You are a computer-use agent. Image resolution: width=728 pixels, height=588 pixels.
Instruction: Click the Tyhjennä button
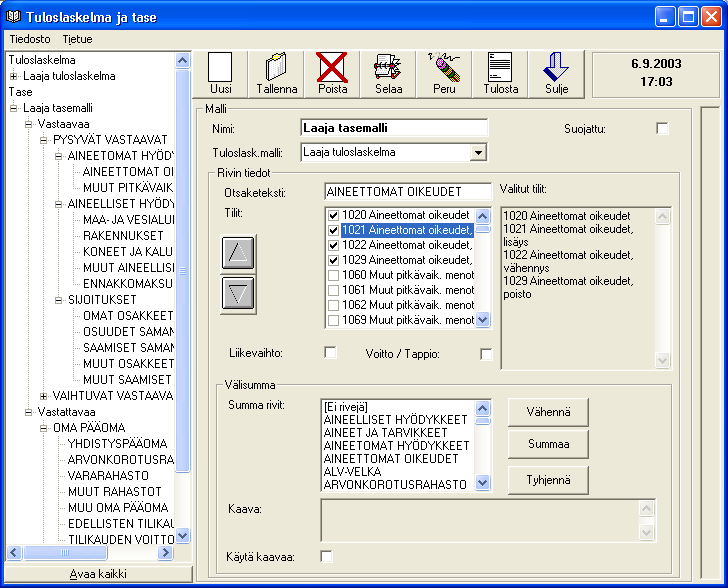point(548,480)
